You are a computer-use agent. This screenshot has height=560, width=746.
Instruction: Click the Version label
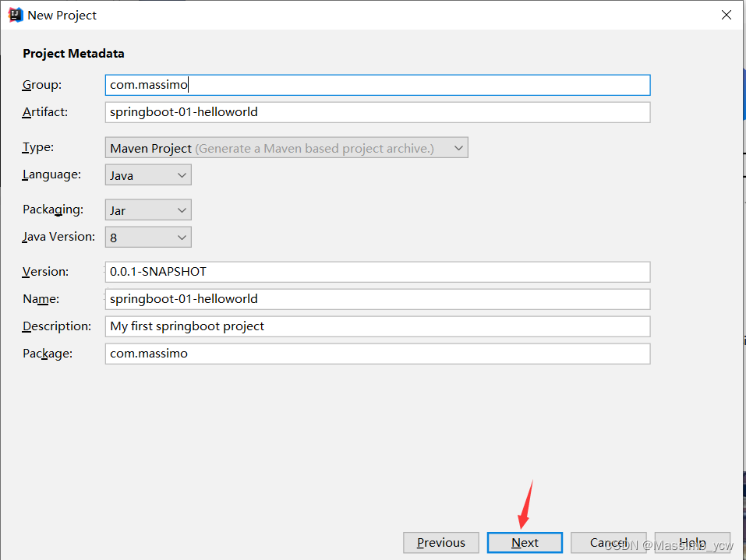tap(46, 272)
